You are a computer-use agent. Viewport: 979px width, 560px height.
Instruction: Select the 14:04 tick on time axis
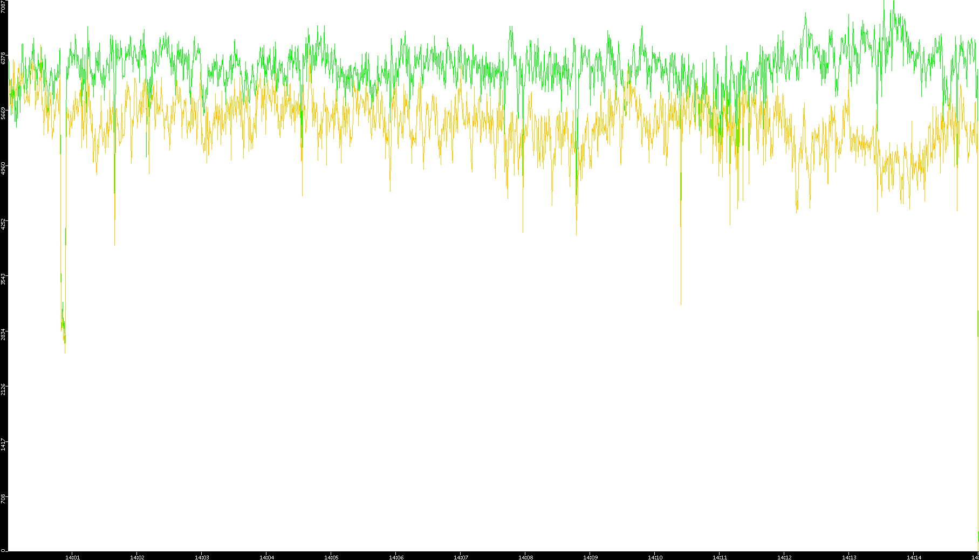[266, 557]
